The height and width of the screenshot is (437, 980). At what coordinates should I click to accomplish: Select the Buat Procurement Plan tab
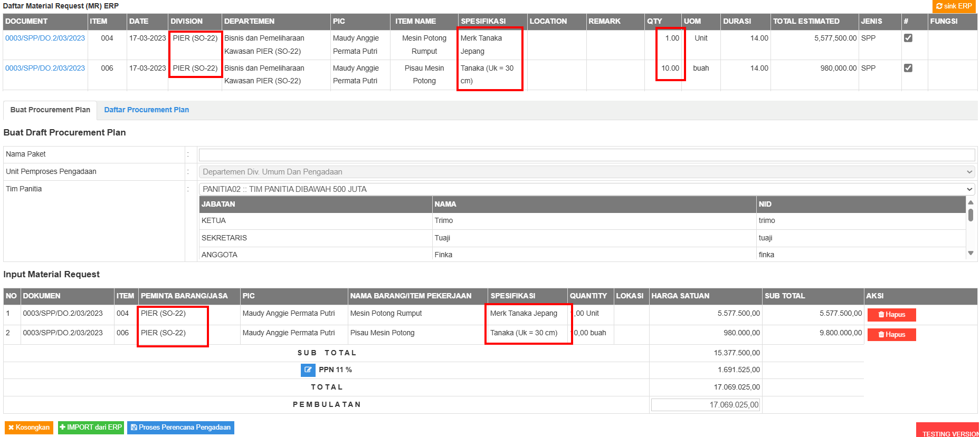click(50, 110)
